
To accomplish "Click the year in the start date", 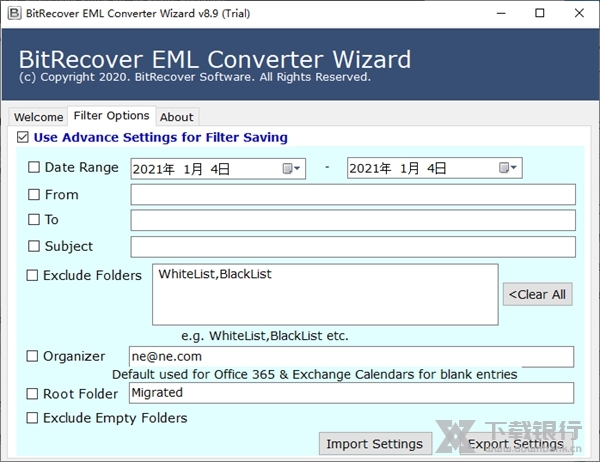I will click(x=154, y=169).
